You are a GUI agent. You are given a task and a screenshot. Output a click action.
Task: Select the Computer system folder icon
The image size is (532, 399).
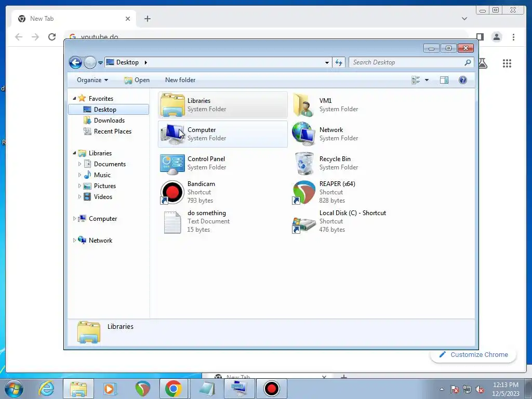(172, 134)
